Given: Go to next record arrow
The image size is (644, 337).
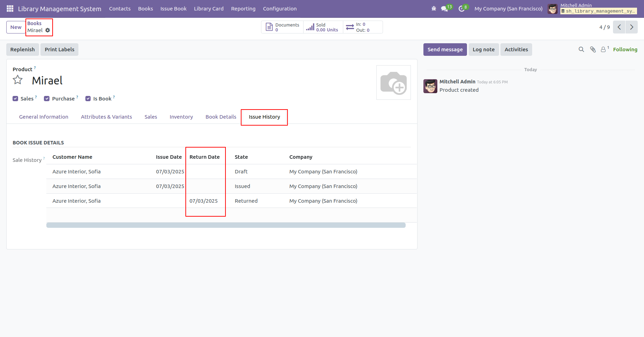Looking at the screenshot, I should coord(631,27).
